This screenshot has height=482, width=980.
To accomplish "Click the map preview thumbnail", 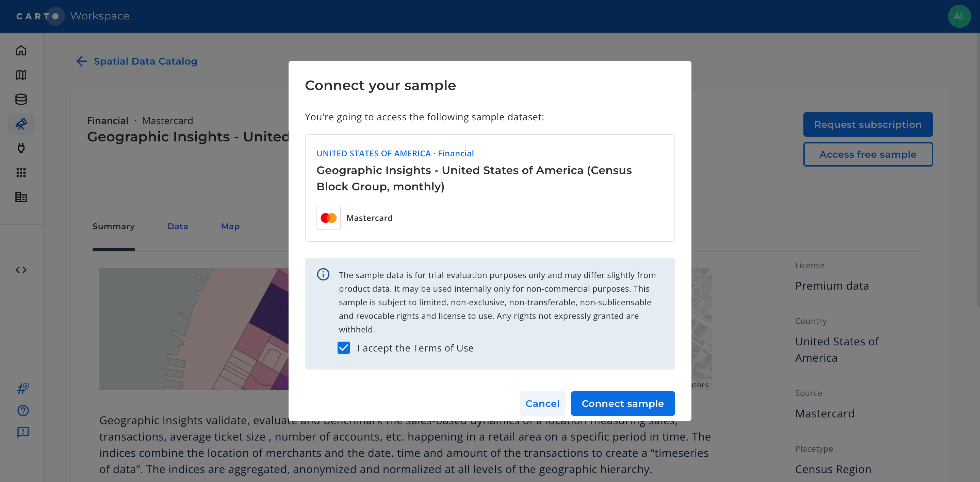I will 194,329.
